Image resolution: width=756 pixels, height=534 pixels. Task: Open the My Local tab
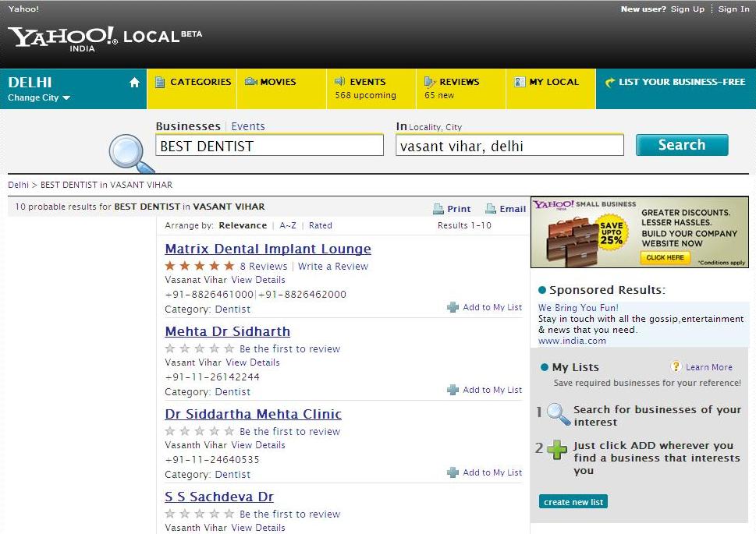[x=551, y=89]
